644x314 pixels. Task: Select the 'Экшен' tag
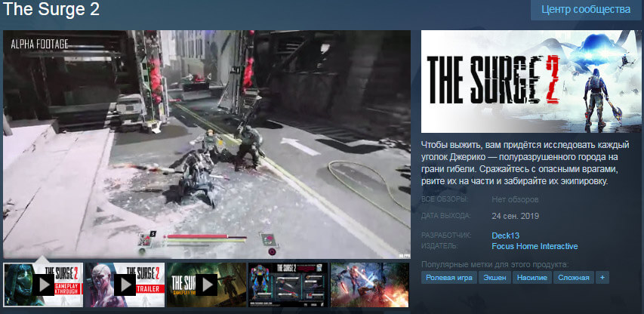pyautogui.click(x=495, y=278)
